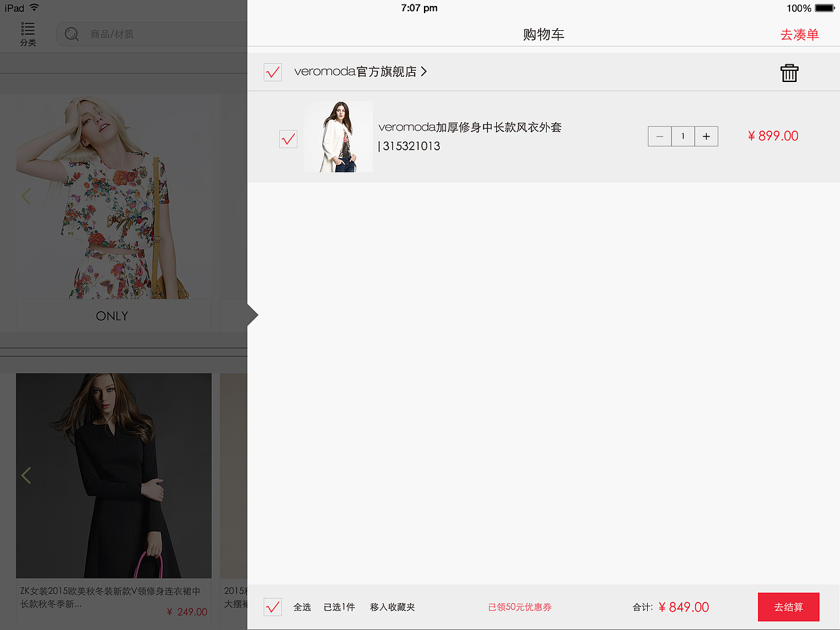Open the black dress product image
Viewport: 840px width, 630px height.
(x=114, y=476)
